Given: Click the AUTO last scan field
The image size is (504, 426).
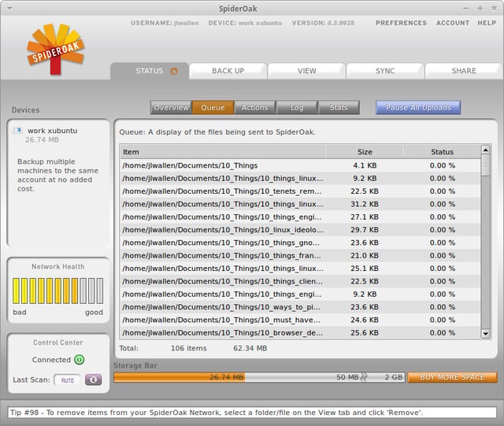Looking at the screenshot, I should 67,380.
